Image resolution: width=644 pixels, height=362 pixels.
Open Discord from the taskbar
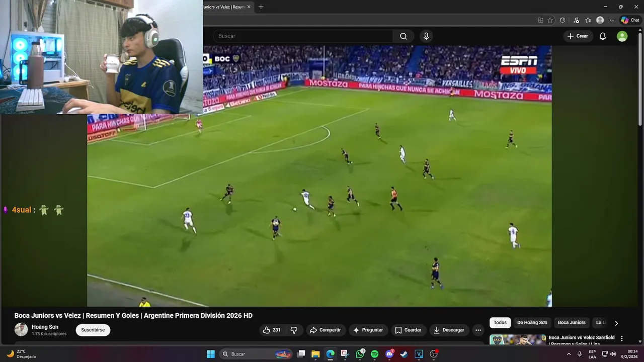coord(389,354)
